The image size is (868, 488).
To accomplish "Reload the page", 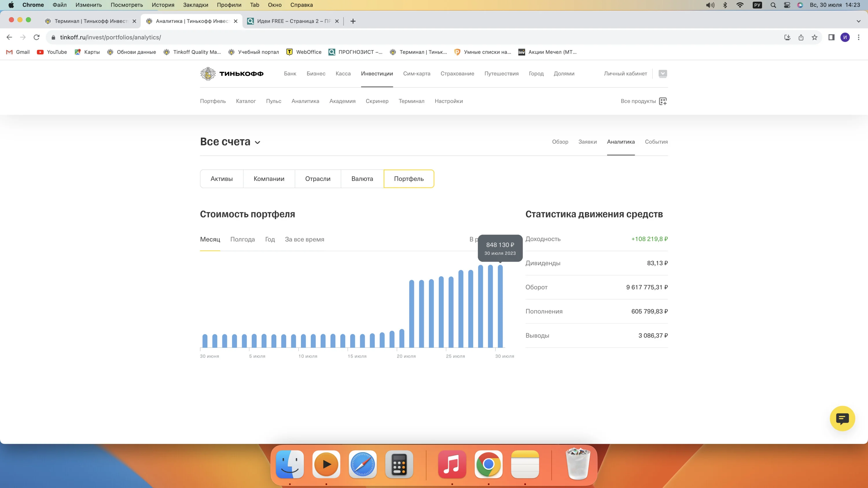I will tap(36, 37).
